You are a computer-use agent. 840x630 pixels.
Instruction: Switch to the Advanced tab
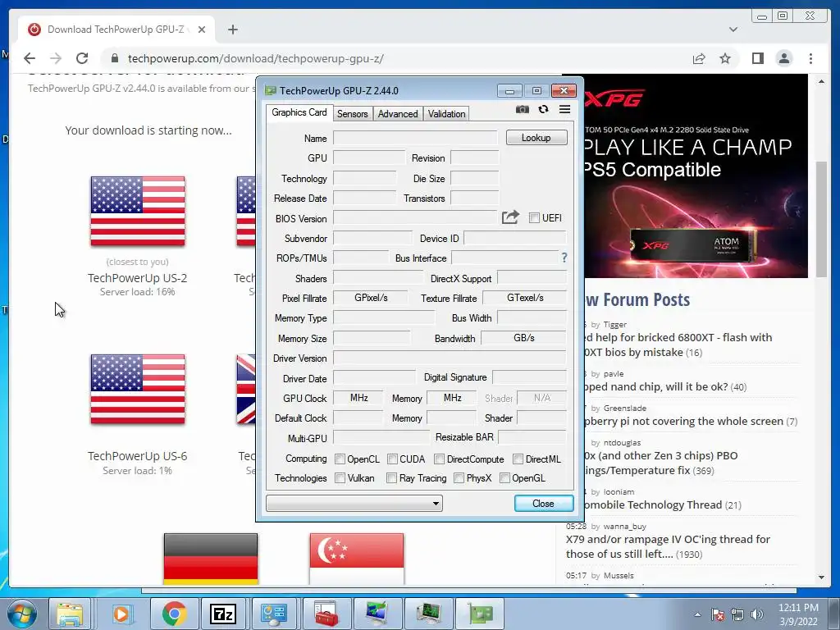pyautogui.click(x=398, y=113)
